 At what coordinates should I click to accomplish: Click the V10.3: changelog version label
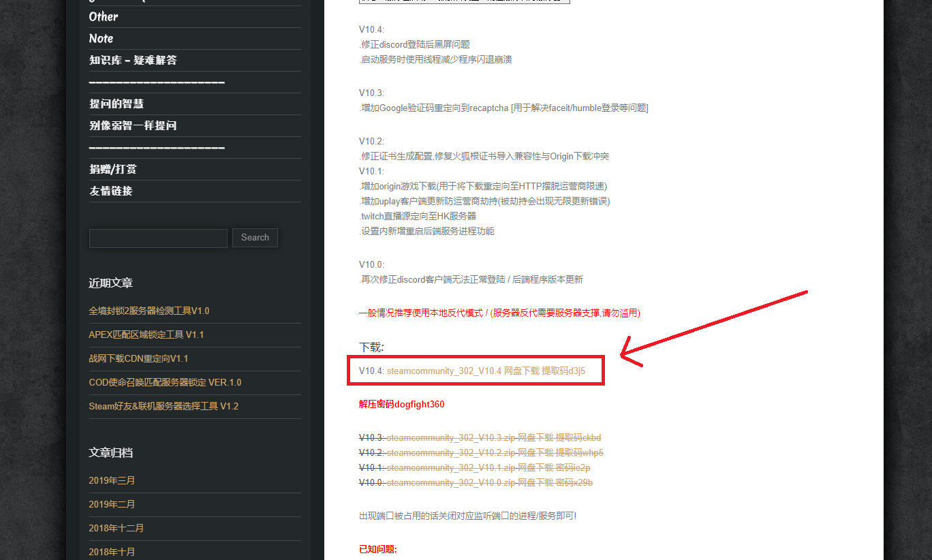pos(371,93)
